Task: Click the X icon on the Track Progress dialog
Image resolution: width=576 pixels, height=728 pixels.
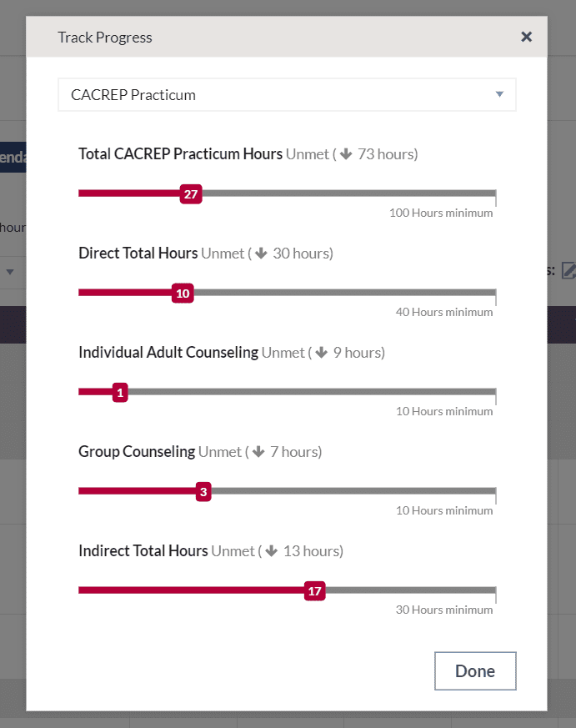Action: coord(527,37)
